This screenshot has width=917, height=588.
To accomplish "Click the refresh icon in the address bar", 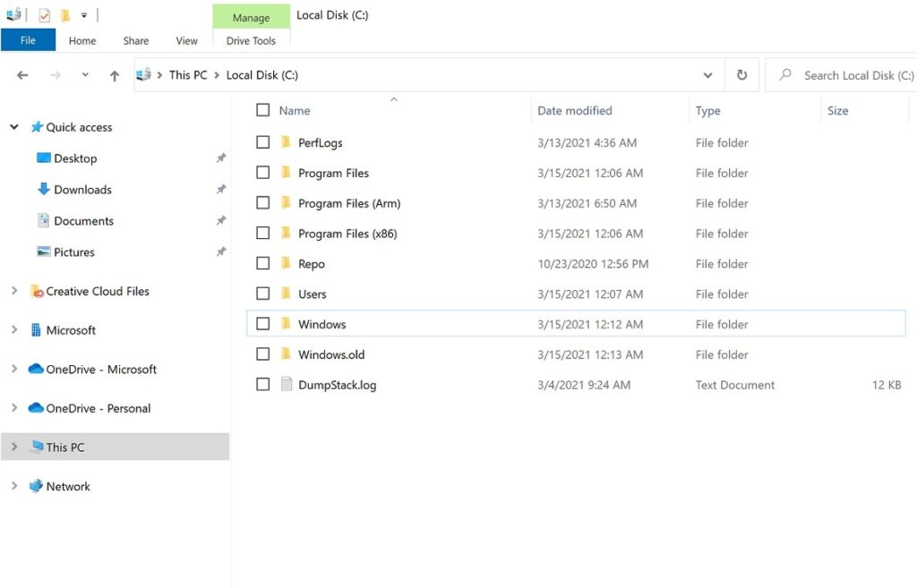I will (x=741, y=75).
